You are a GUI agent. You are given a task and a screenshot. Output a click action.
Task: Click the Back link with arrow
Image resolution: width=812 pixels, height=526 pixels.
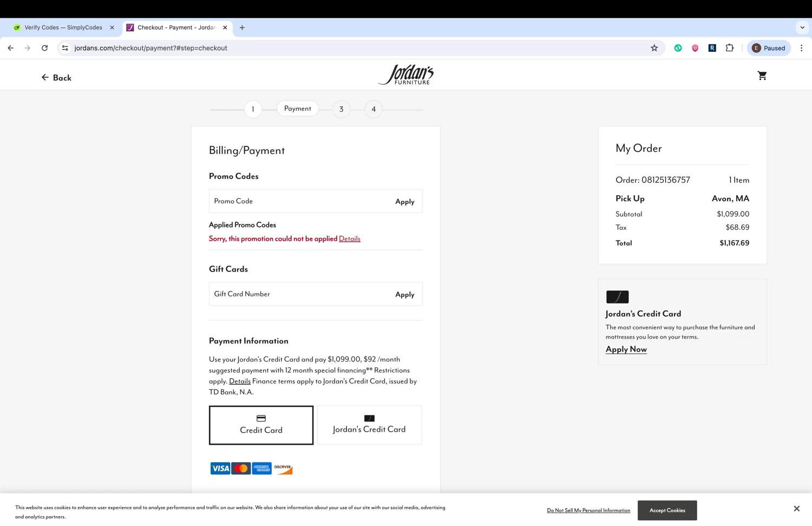click(56, 77)
